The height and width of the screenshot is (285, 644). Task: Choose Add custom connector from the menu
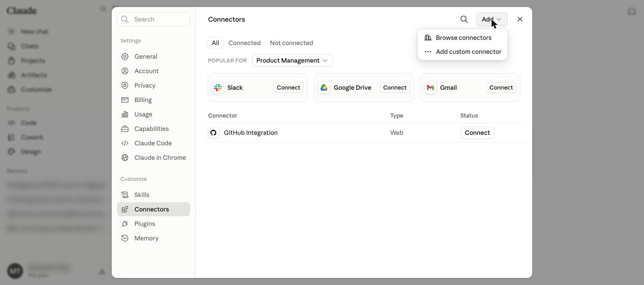pos(463,52)
